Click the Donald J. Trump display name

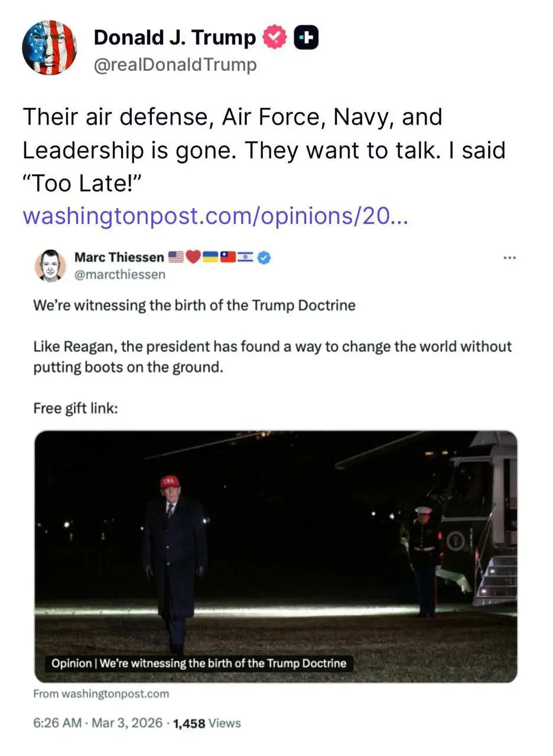pos(175,38)
